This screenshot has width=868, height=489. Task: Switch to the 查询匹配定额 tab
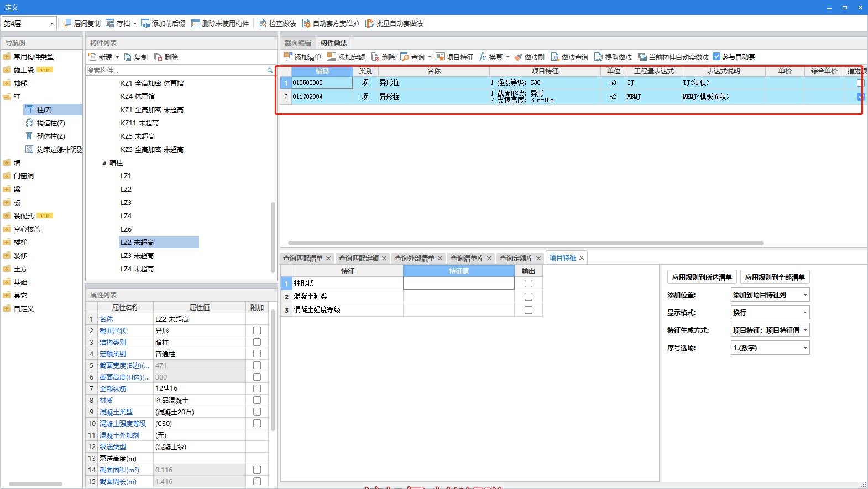tap(359, 259)
